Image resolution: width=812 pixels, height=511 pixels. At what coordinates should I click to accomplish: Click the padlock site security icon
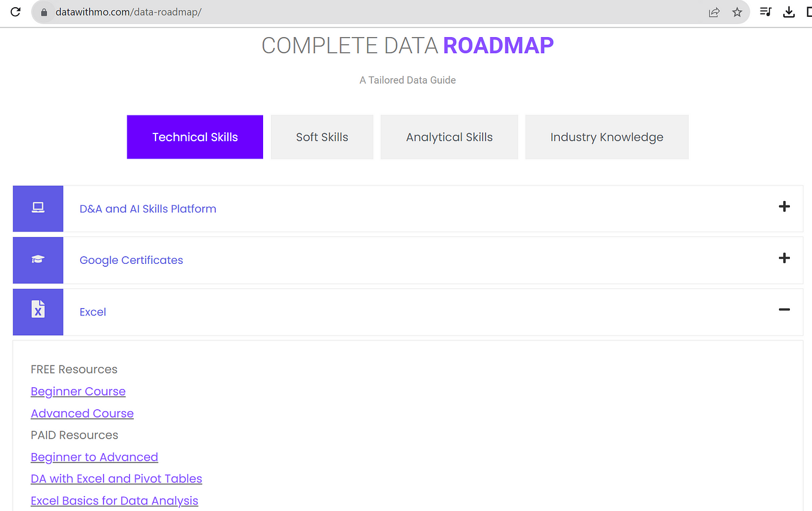[x=44, y=12]
